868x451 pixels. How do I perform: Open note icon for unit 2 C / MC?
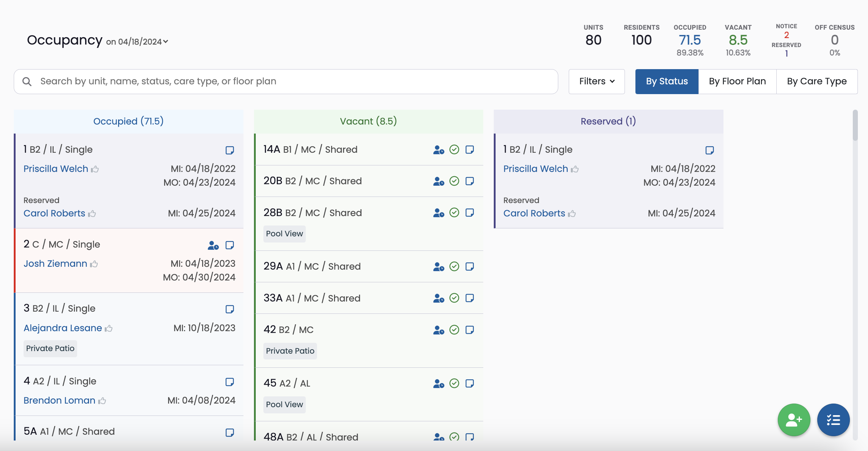pyautogui.click(x=230, y=245)
